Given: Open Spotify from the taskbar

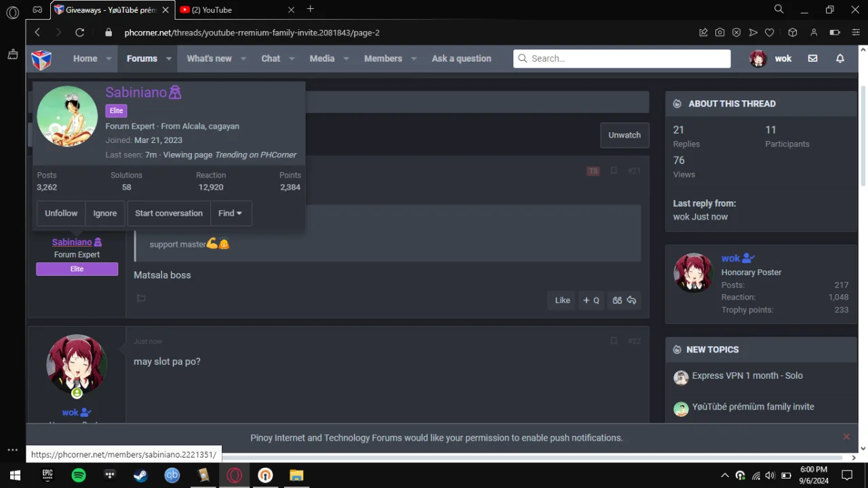Looking at the screenshot, I should click(79, 475).
